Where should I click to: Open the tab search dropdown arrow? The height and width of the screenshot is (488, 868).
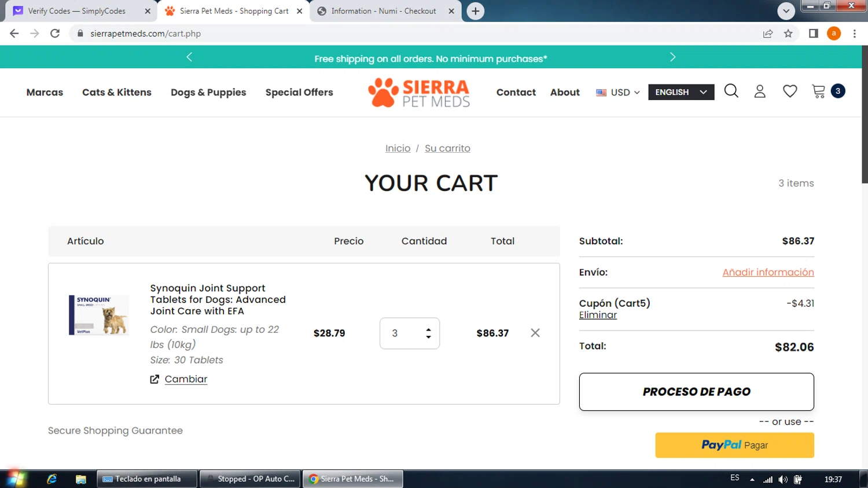click(x=786, y=11)
